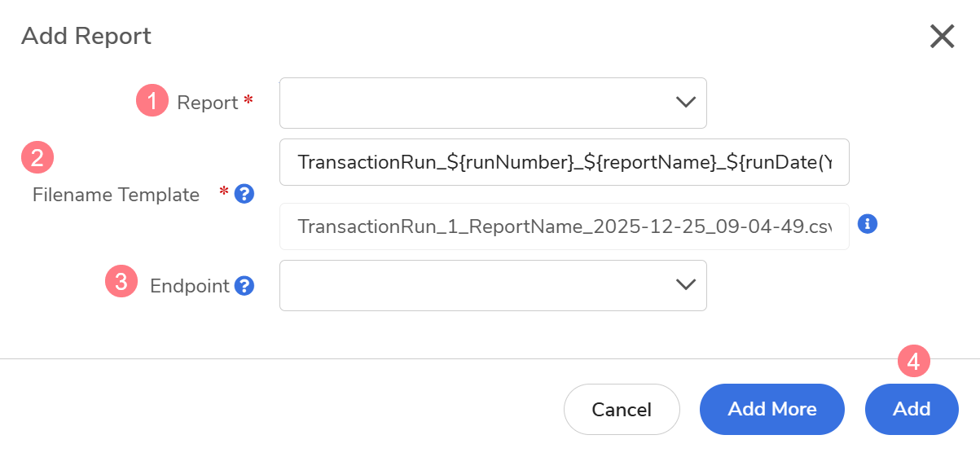The height and width of the screenshot is (457, 980).
Task: Expand Report list using its chevron arrow
Action: pos(685,103)
